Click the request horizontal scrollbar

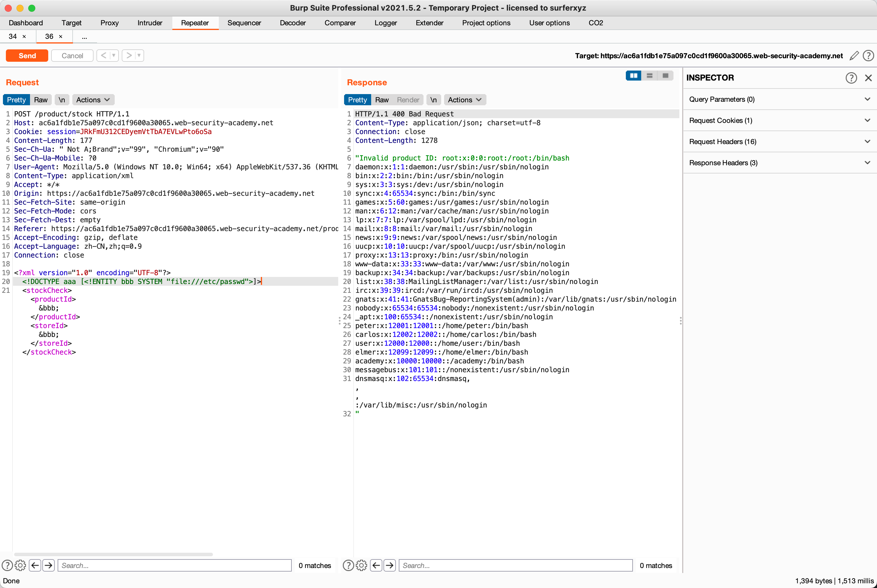[x=113, y=554]
